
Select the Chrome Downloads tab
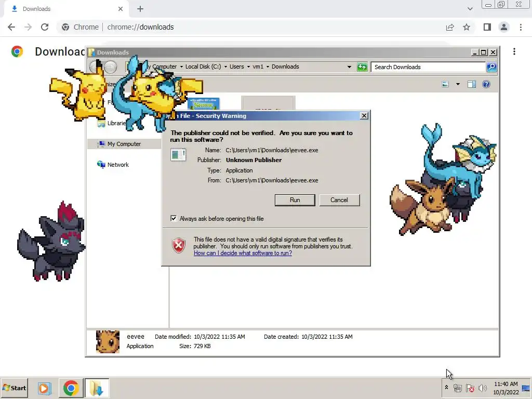pos(66,9)
